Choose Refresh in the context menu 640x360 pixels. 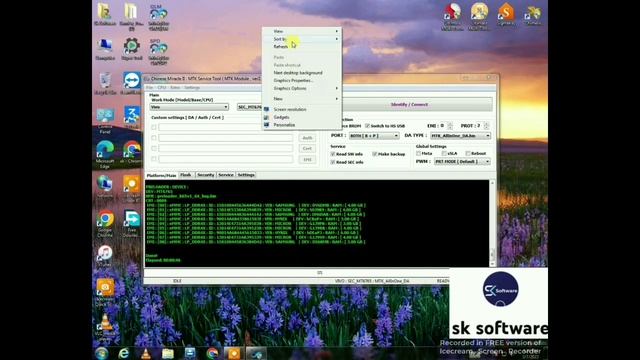[302, 47]
